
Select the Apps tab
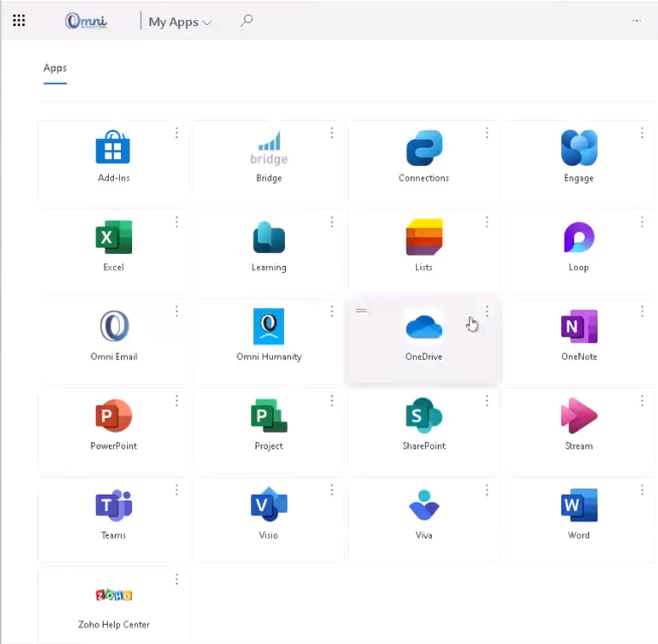55,68
